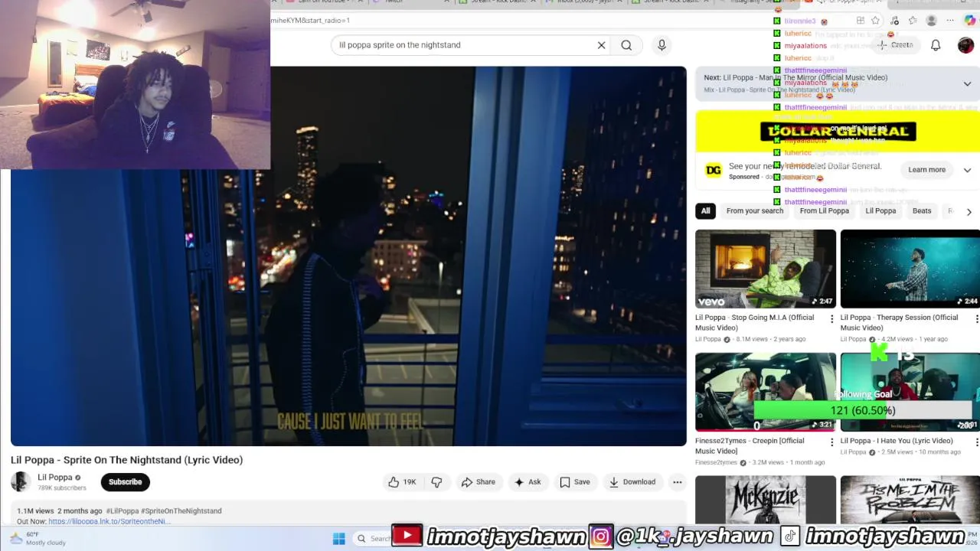The image size is (980, 551).
Task: Expand Dollar General ad options chevron
Action: [967, 170]
